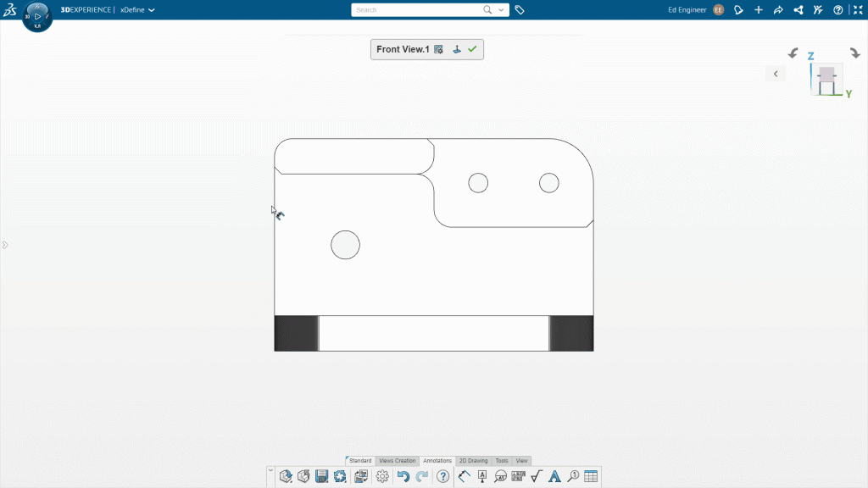Expand the xDefine app name dropdown

coord(151,10)
